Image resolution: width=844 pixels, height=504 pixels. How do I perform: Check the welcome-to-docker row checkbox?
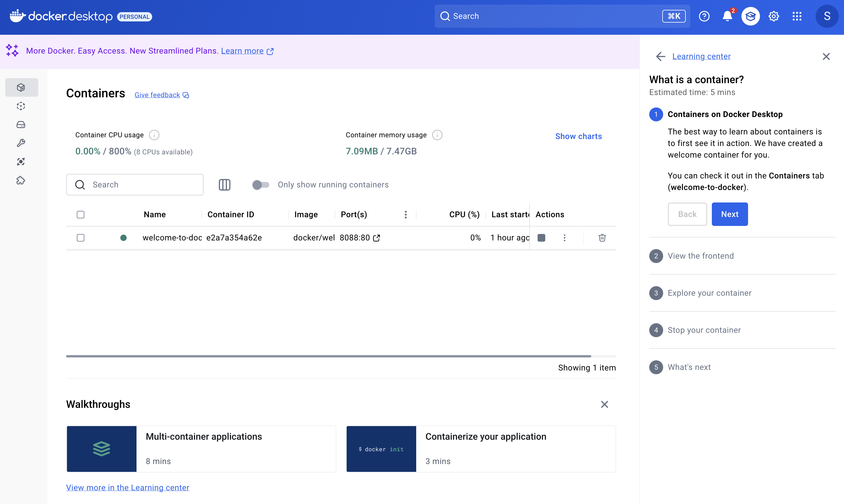81,238
